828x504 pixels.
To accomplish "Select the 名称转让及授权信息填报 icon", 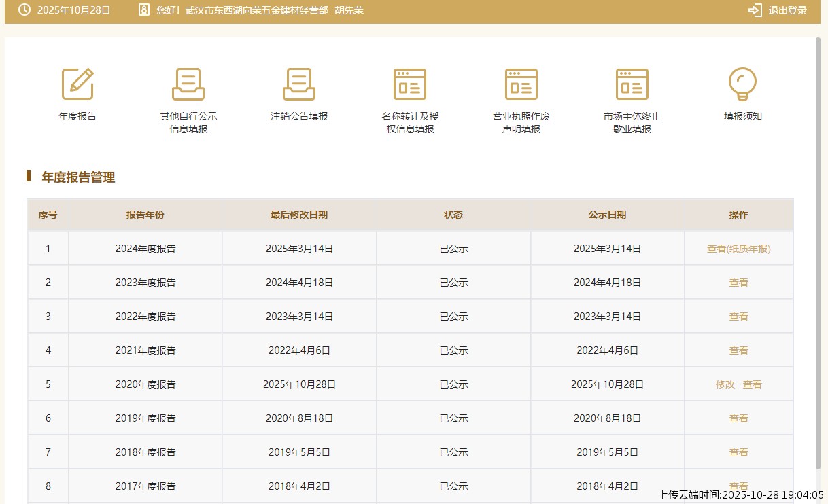I will (x=410, y=84).
